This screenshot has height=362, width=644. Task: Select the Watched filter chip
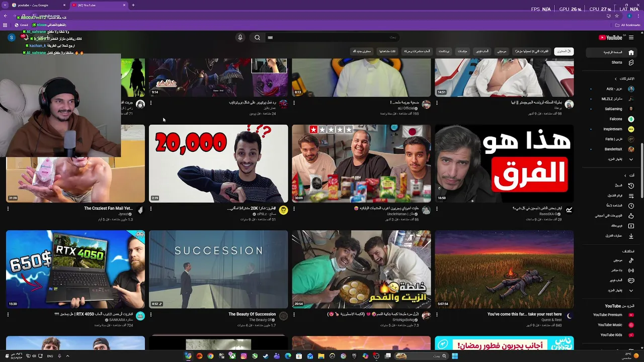coord(387,51)
